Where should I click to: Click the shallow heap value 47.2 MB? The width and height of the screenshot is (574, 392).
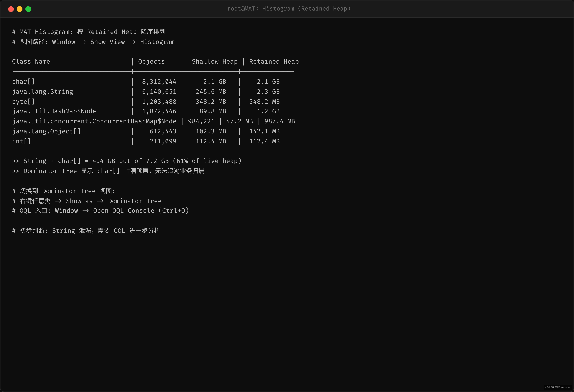click(239, 121)
